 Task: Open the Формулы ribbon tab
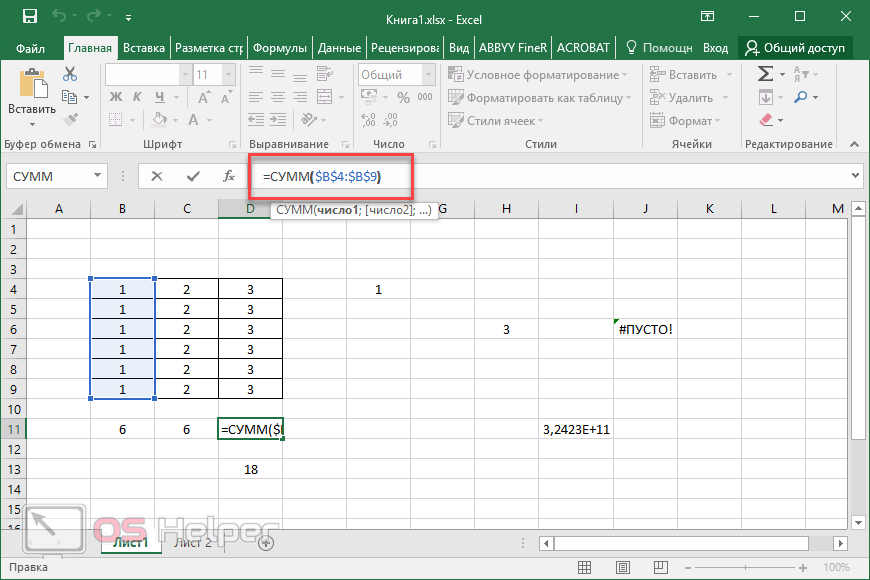280,48
